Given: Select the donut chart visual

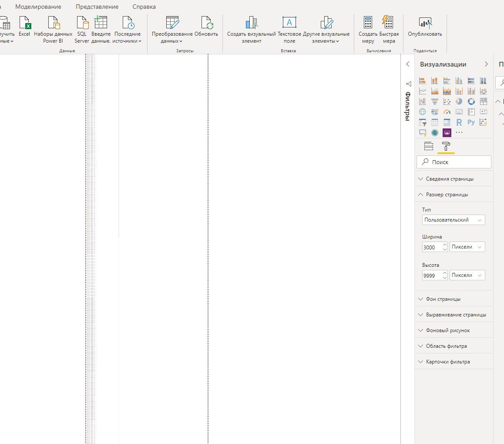Looking at the screenshot, I should (471, 101).
